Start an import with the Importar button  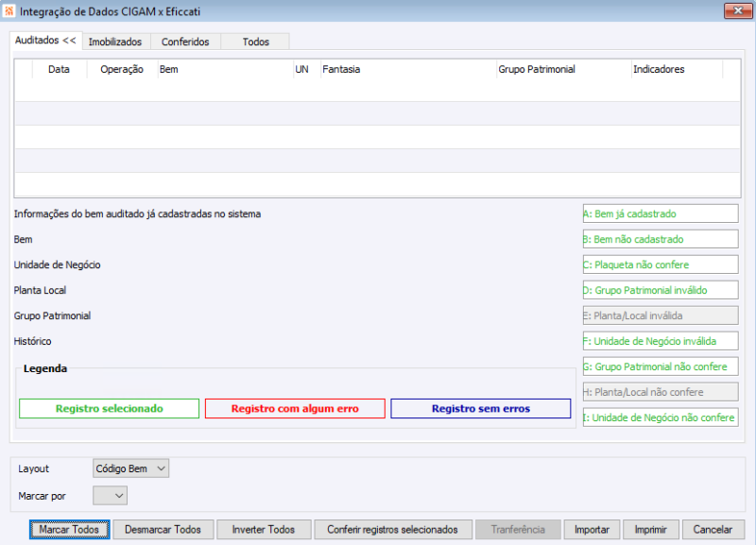point(592,529)
